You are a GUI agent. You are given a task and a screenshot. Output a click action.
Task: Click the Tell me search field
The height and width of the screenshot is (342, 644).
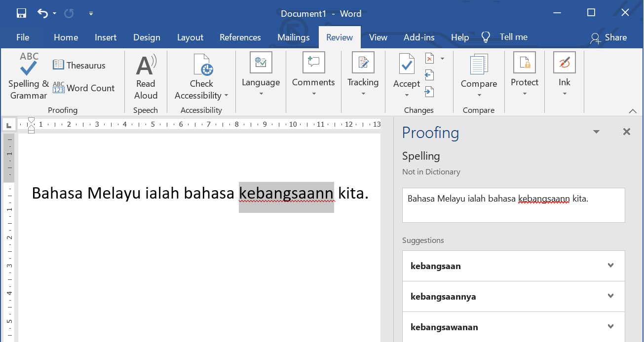click(x=513, y=37)
